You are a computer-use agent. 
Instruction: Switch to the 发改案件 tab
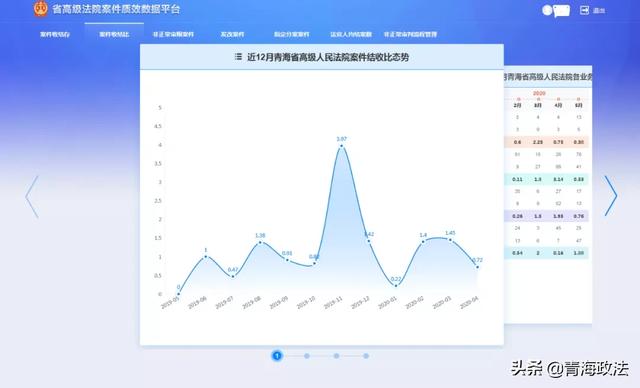232,34
